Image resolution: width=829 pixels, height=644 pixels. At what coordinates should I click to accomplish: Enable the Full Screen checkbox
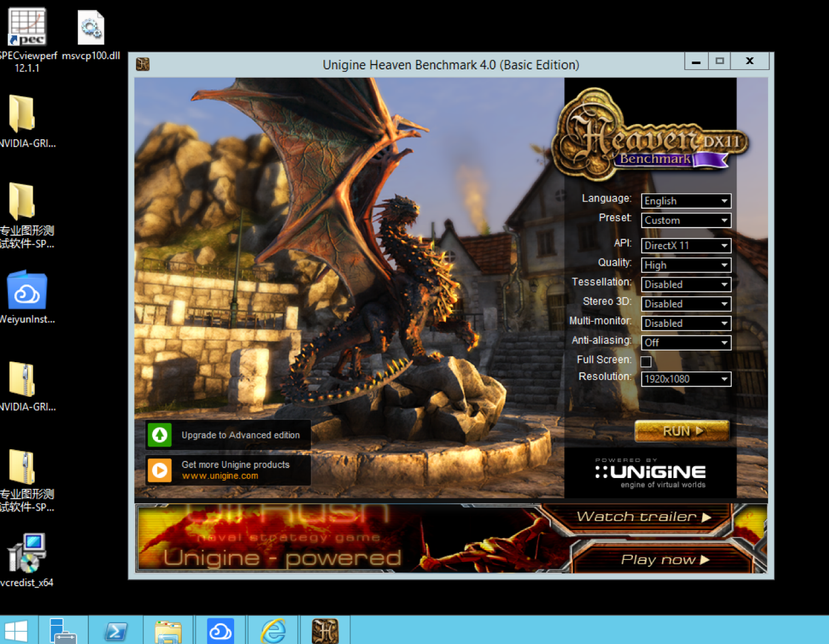[646, 362]
